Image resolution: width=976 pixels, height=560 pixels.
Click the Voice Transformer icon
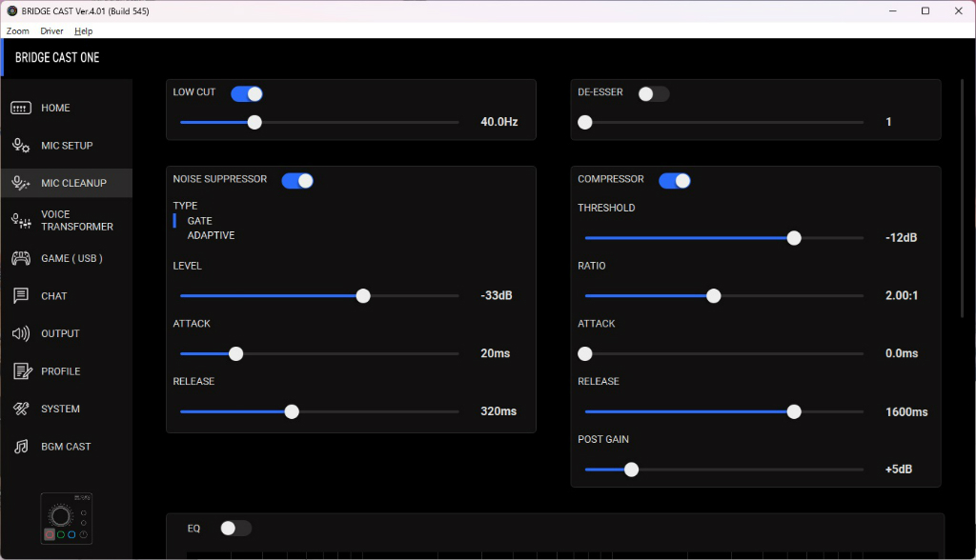tap(21, 220)
